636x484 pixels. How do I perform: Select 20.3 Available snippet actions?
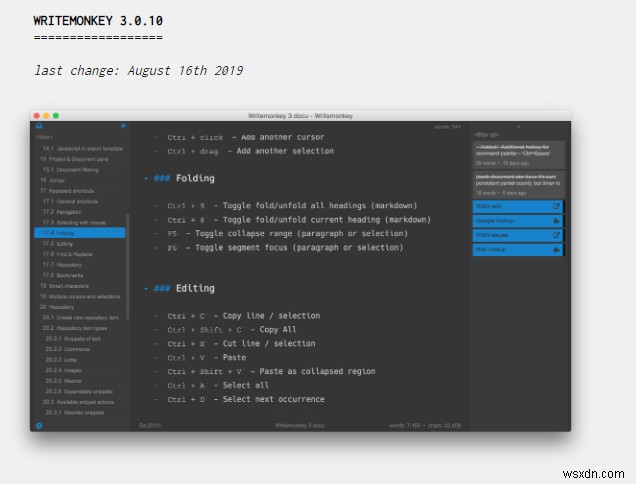pyautogui.click(x=78, y=402)
